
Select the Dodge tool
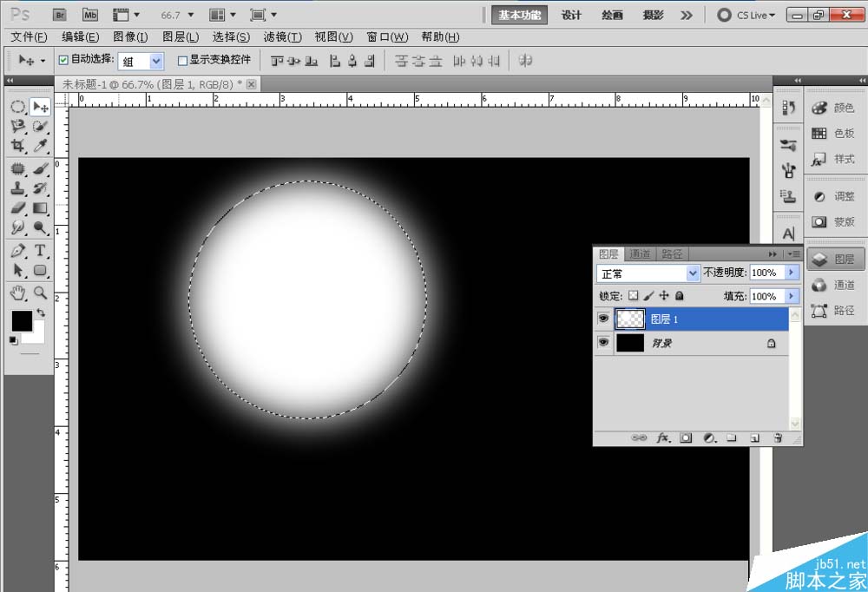click(40, 227)
